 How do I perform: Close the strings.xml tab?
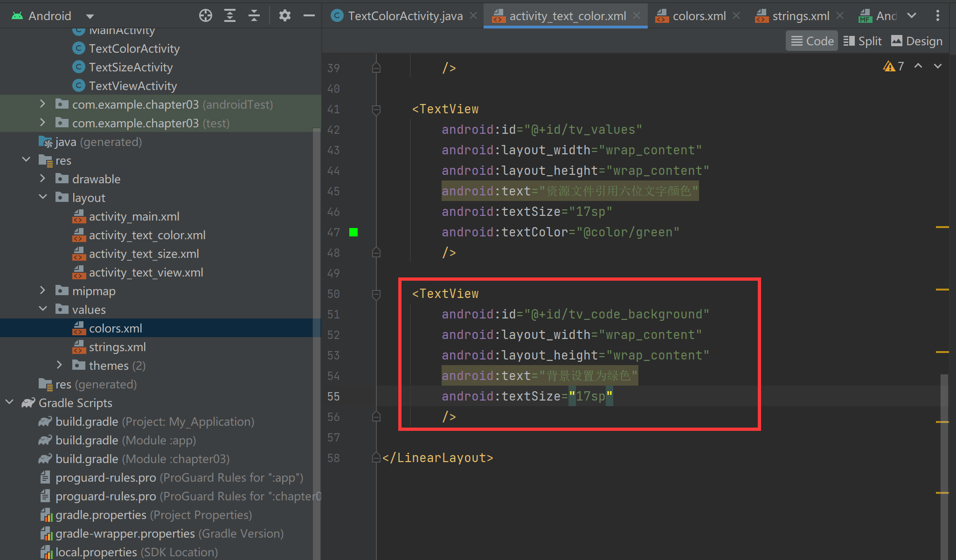click(x=840, y=16)
